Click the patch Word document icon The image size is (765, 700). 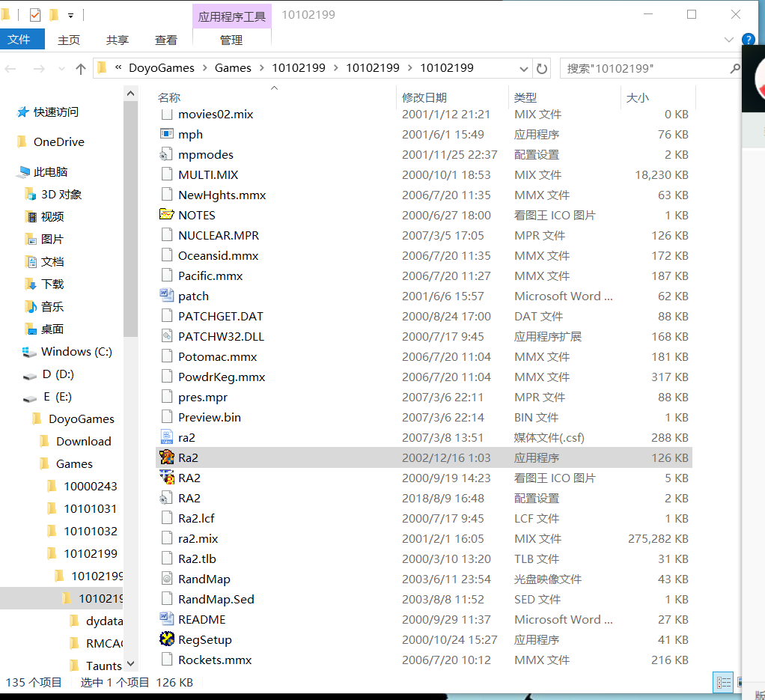pyautogui.click(x=167, y=296)
